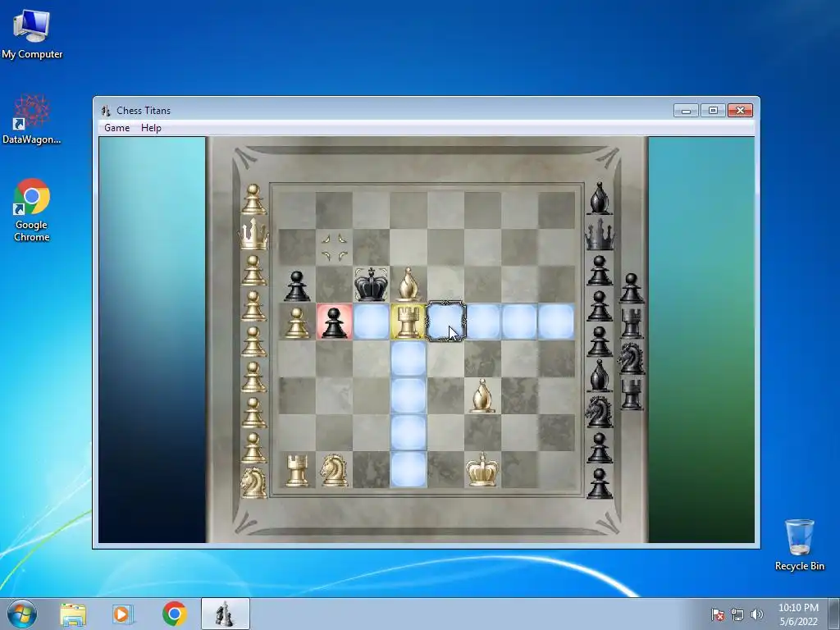Select the white king piece

(x=482, y=469)
